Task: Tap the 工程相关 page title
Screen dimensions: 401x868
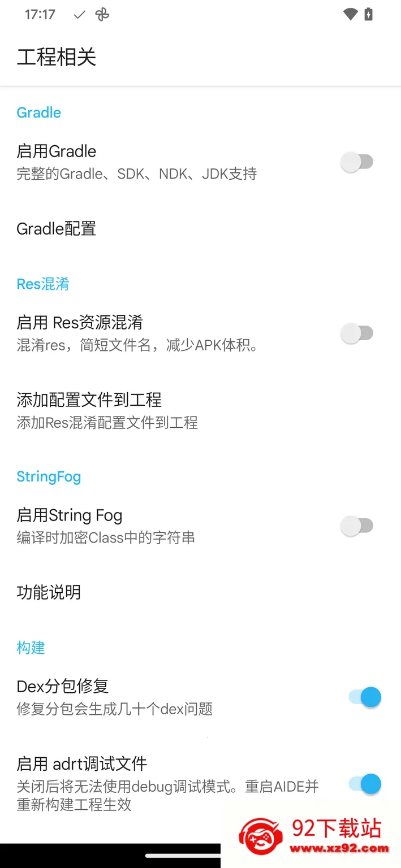Action: click(57, 58)
